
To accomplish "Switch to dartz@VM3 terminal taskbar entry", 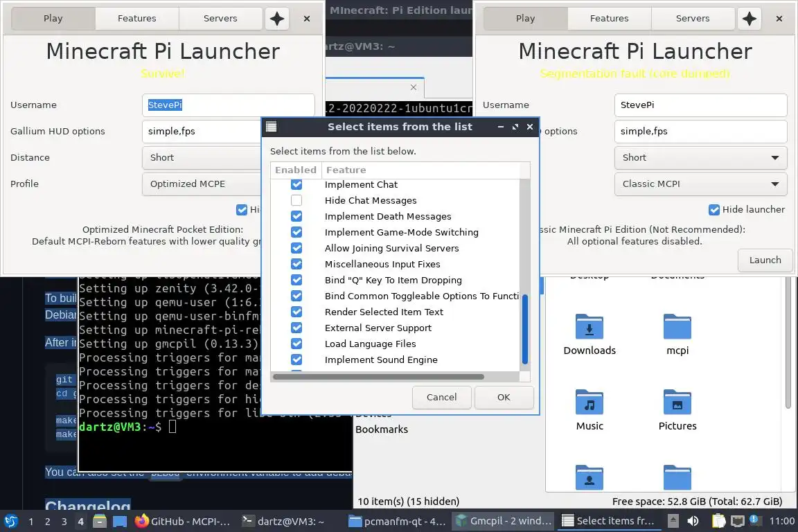I will coord(283,522).
